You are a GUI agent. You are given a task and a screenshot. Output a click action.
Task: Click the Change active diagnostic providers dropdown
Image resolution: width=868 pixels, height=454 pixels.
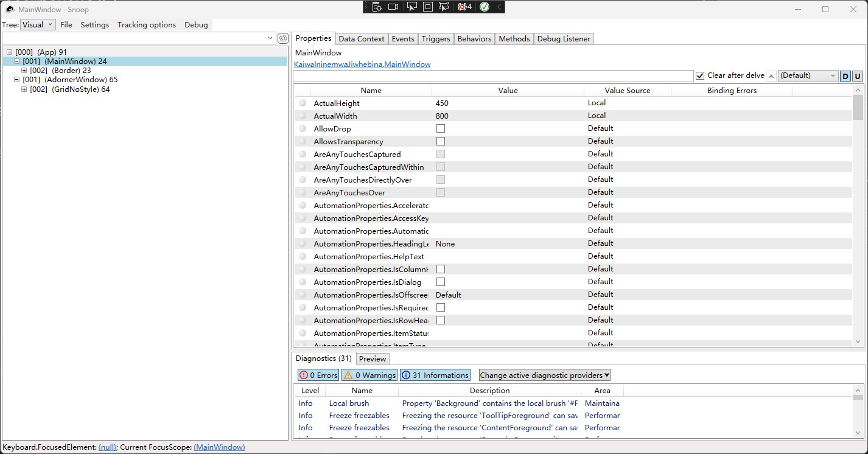(x=544, y=375)
